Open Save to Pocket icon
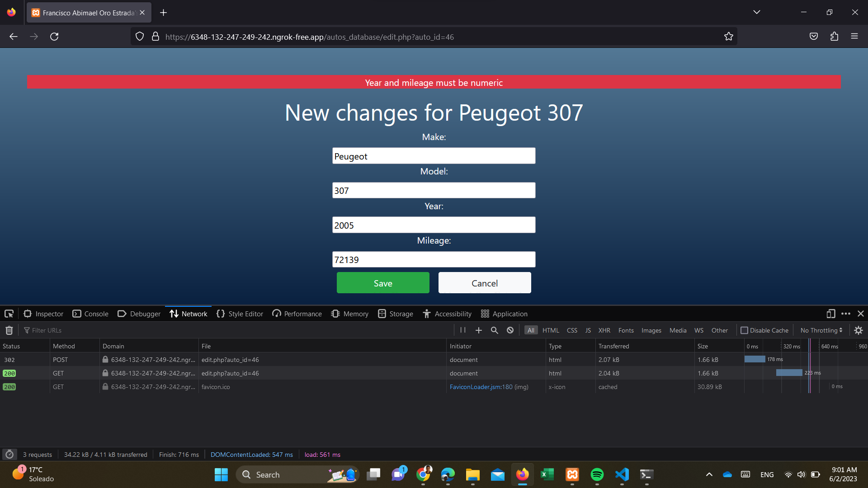 814,37
